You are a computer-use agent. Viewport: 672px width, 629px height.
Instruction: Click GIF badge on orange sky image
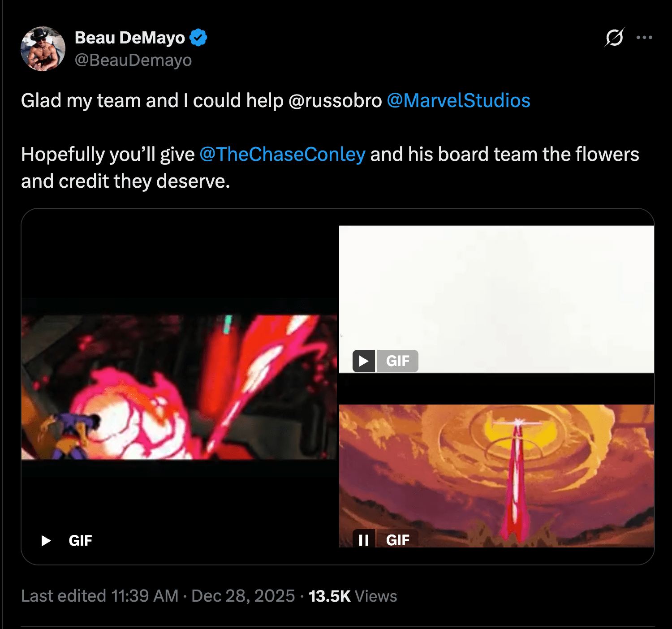(398, 540)
